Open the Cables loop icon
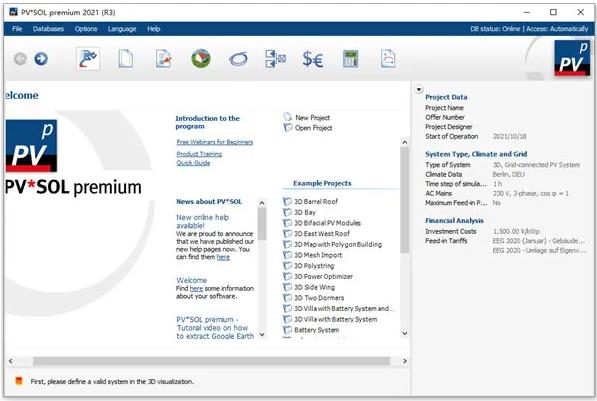 tap(238, 59)
